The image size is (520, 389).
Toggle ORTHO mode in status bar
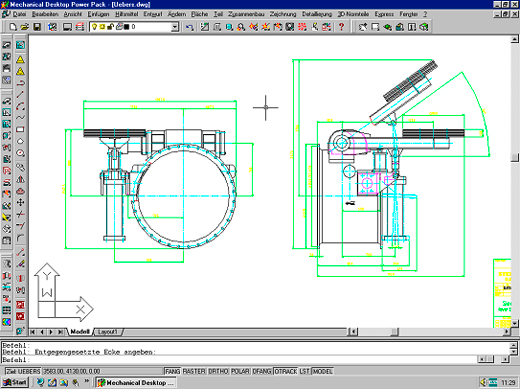pyautogui.click(x=218, y=371)
